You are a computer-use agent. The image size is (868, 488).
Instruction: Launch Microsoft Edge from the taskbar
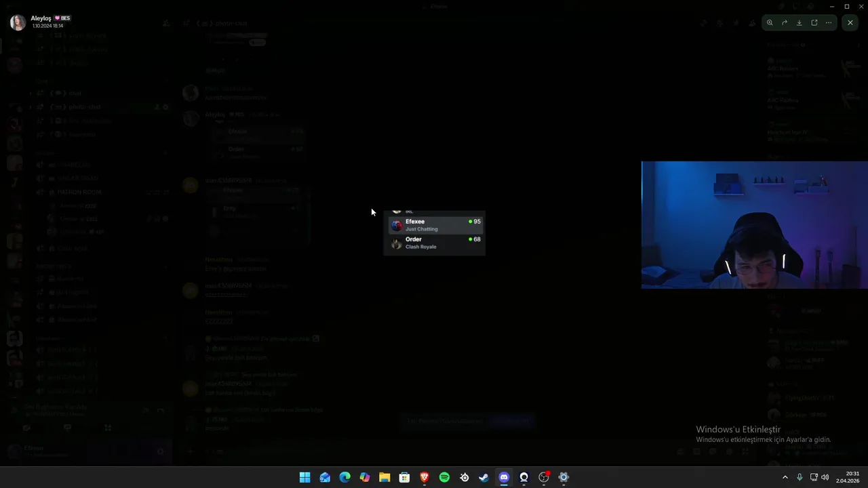click(x=344, y=477)
